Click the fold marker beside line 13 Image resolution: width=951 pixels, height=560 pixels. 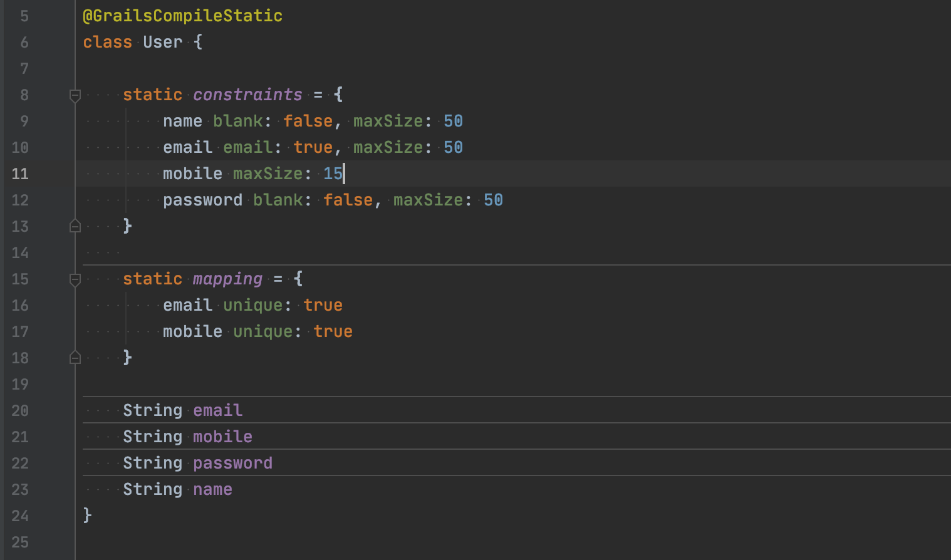click(75, 227)
